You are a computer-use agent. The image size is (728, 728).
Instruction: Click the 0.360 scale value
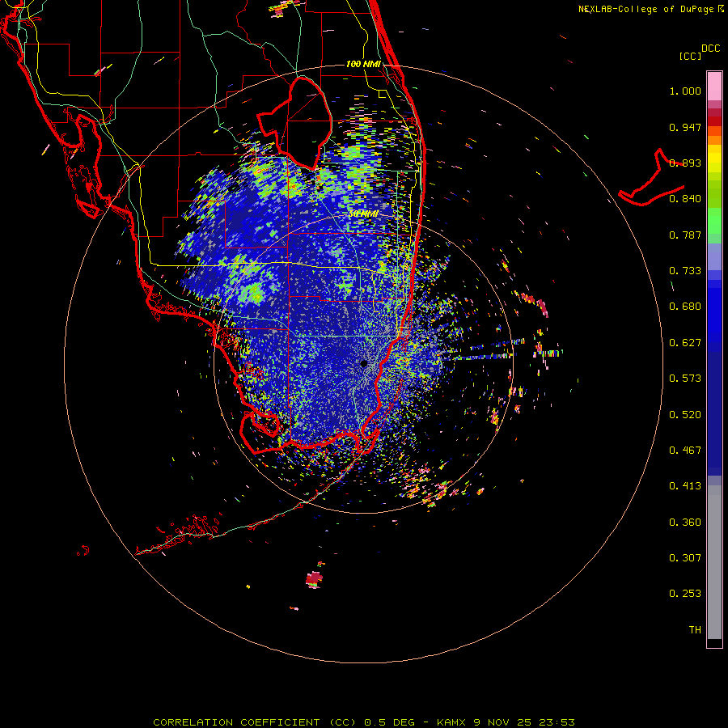coord(685,523)
